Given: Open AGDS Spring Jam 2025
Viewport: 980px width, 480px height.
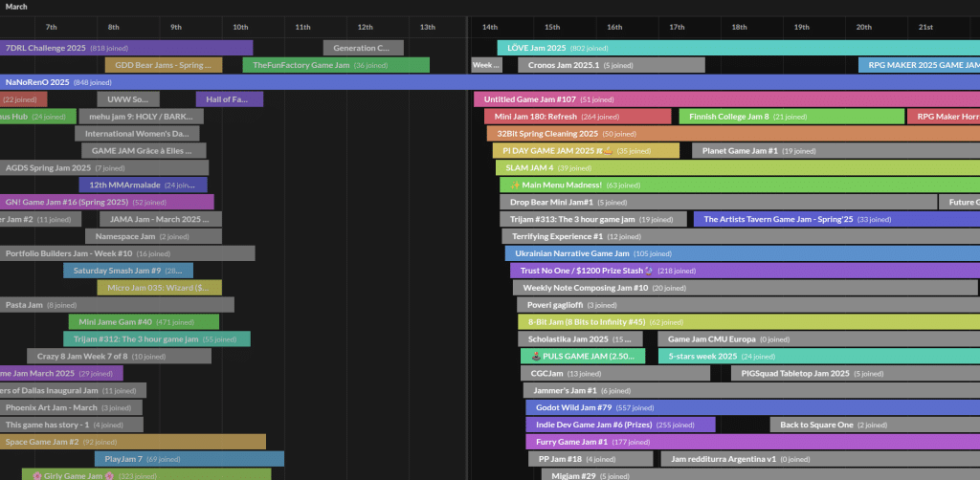Looking at the screenshot, I should (x=104, y=168).
